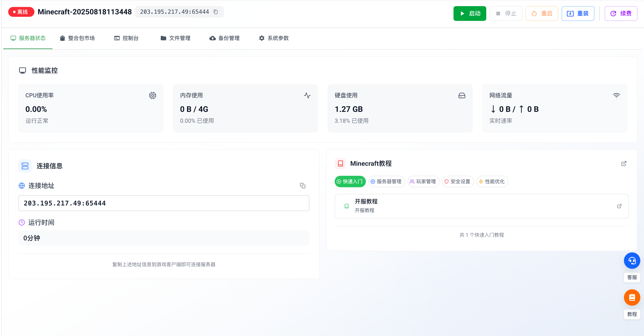Select the 性能优化 tutorial filter

492,182
